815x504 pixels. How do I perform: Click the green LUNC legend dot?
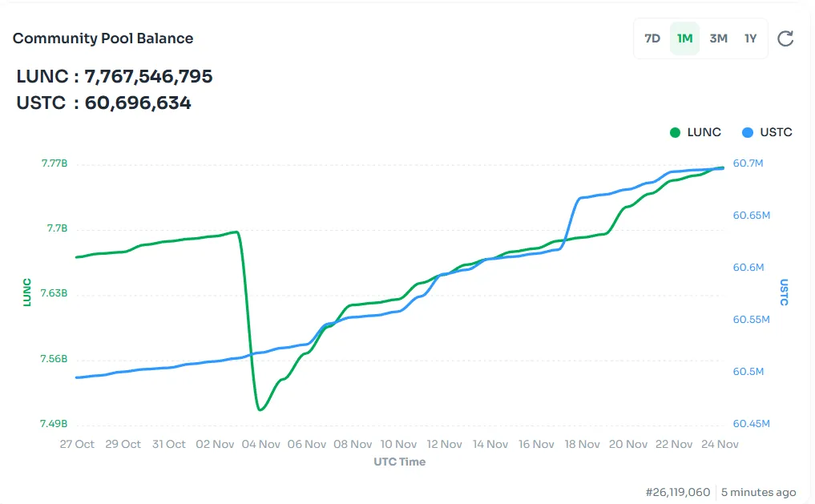pyautogui.click(x=676, y=132)
